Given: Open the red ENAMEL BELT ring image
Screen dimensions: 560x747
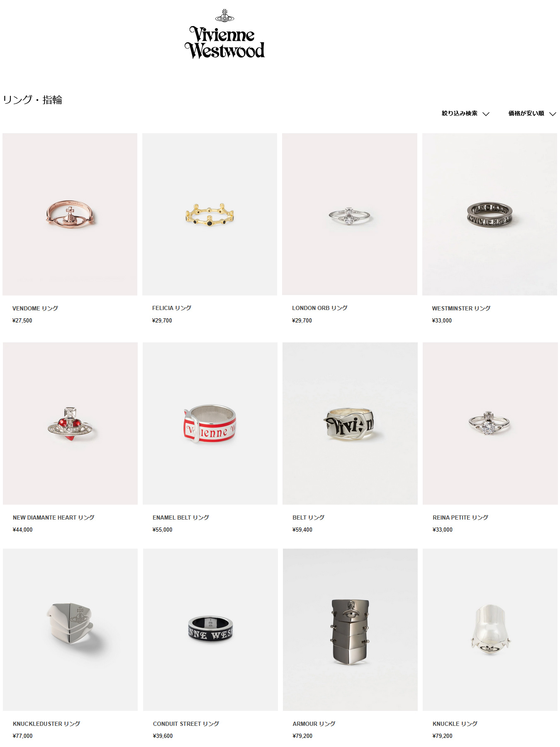Looking at the screenshot, I should coord(210,423).
